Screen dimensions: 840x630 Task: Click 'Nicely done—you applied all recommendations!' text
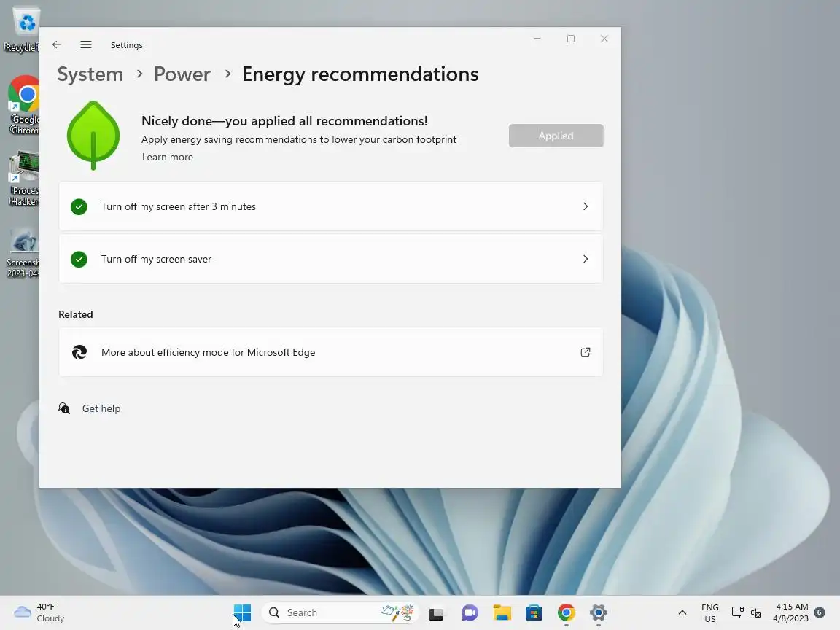[284, 121]
